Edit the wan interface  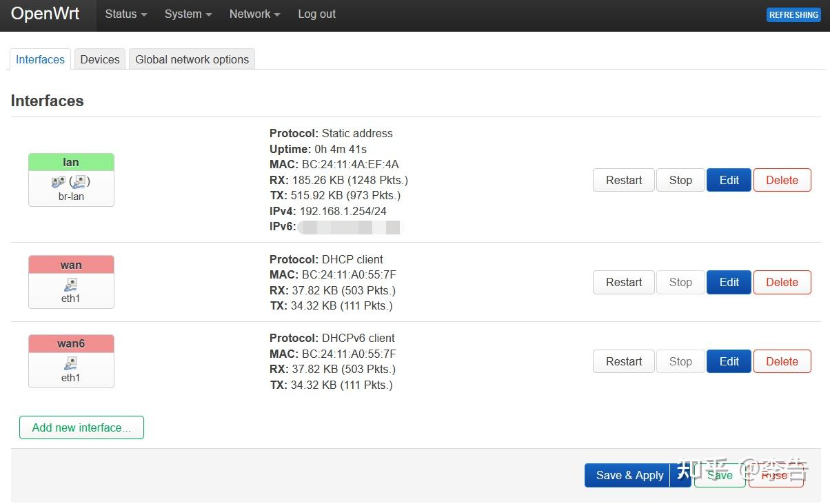coord(728,282)
